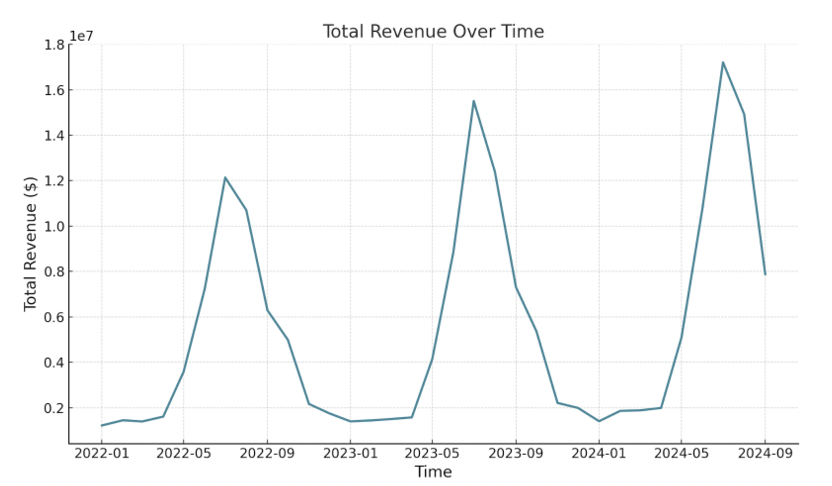This screenshot has width=832, height=486.
Task: Click the 2024-09 x-axis tick label
Action: click(765, 453)
